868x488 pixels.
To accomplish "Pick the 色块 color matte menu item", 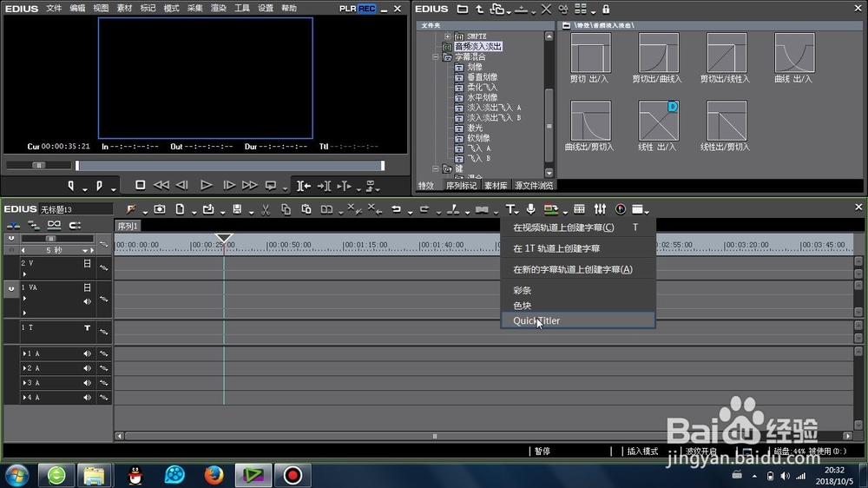I will (x=578, y=305).
